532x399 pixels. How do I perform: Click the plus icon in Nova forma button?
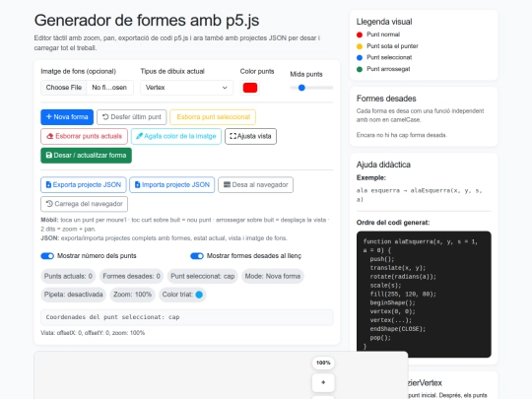pyautogui.click(x=49, y=116)
